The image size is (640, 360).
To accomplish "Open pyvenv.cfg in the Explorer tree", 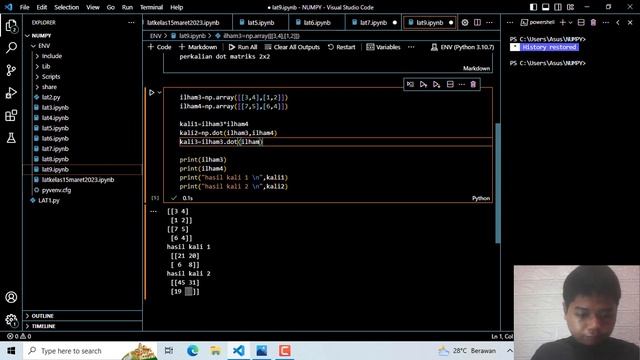I will click(x=83, y=190).
